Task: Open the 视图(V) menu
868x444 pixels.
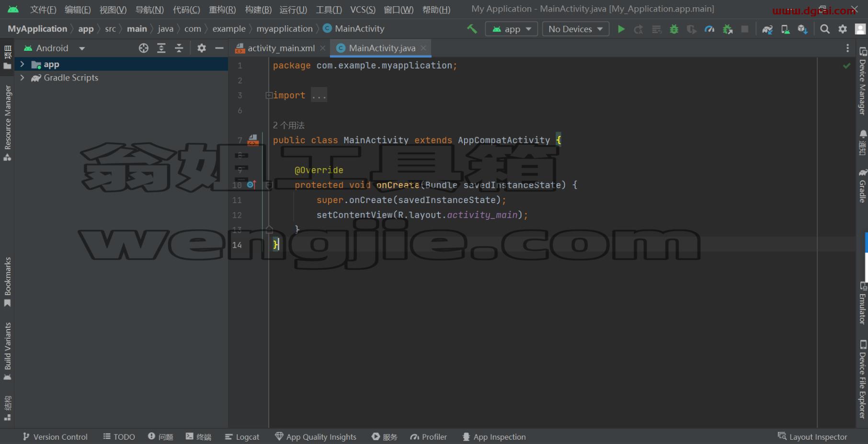Action: (113, 10)
